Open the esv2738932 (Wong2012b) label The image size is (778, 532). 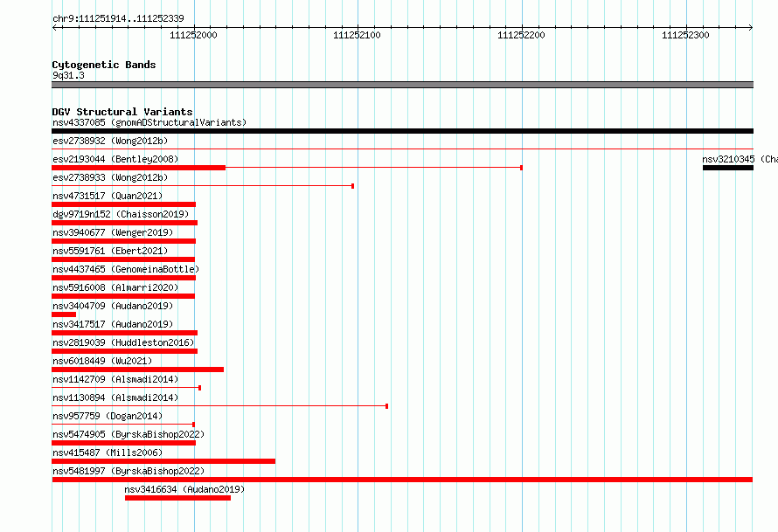point(110,141)
